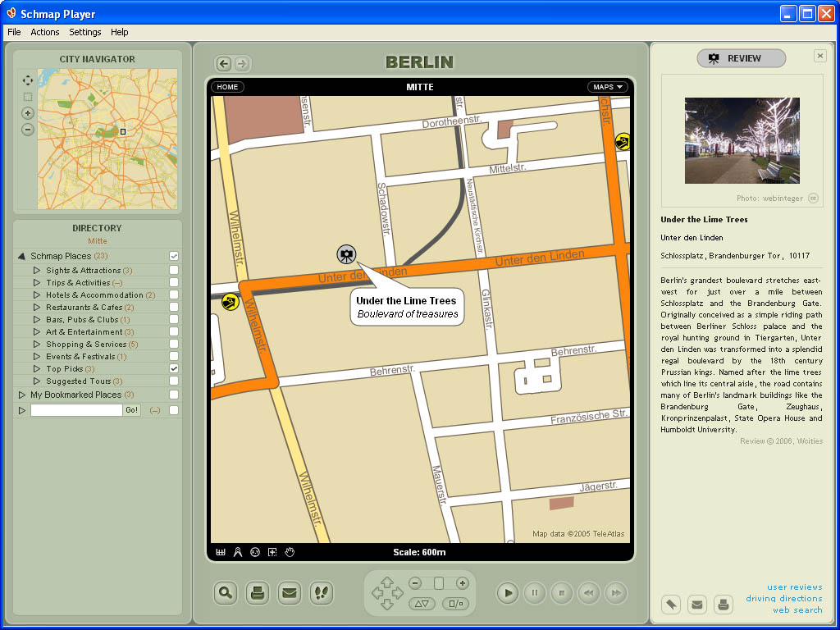Screen dimensions: 840x630
Task: Open the magnifier search button below the map
Action: (x=226, y=593)
